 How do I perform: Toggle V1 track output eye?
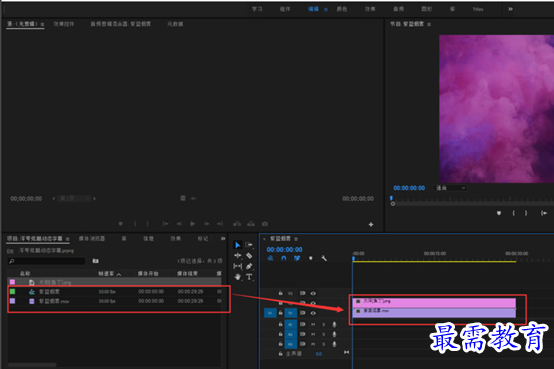313,313
